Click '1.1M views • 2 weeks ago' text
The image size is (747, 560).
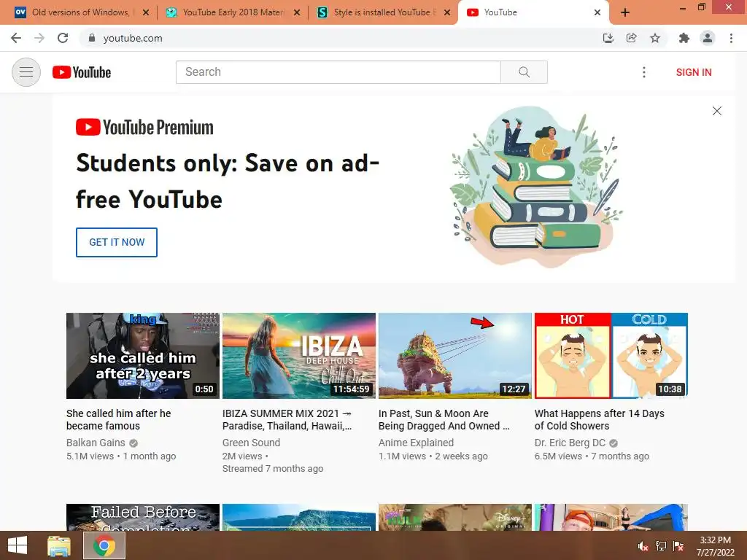pyautogui.click(x=433, y=456)
